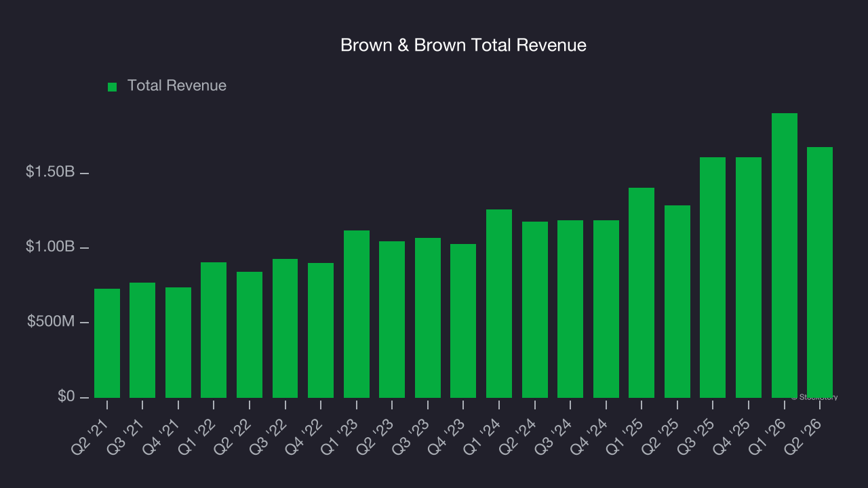Click the green Total Revenue legend swatch

click(x=113, y=87)
